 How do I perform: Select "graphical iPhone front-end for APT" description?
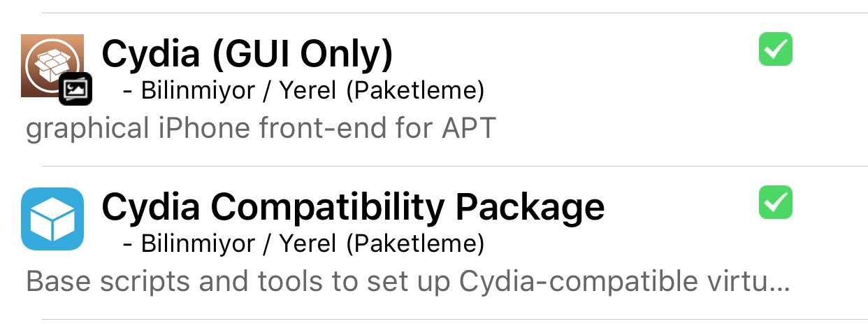260,129
